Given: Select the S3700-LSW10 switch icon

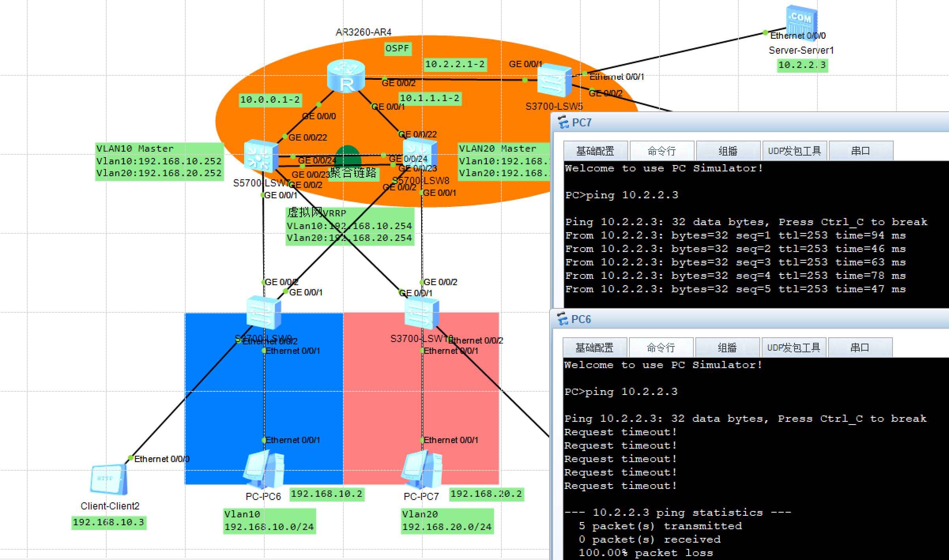Looking at the screenshot, I should (x=422, y=314).
